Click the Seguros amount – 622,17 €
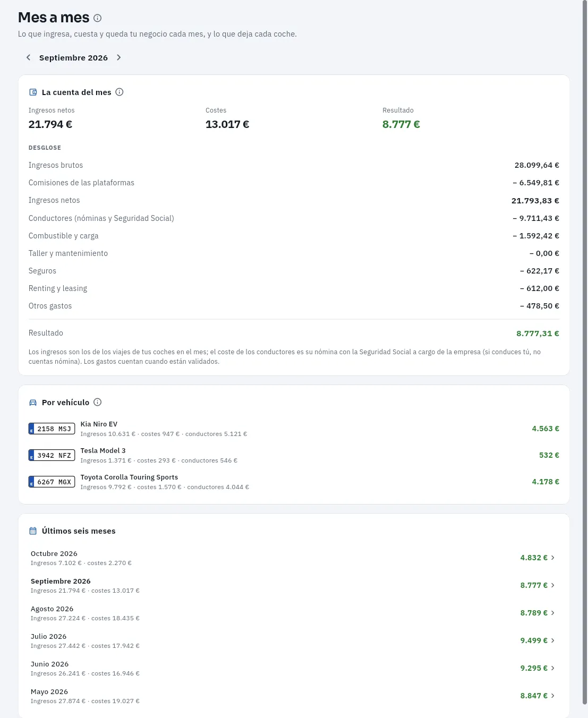Image resolution: width=588 pixels, height=718 pixels. tap(539, 271)
